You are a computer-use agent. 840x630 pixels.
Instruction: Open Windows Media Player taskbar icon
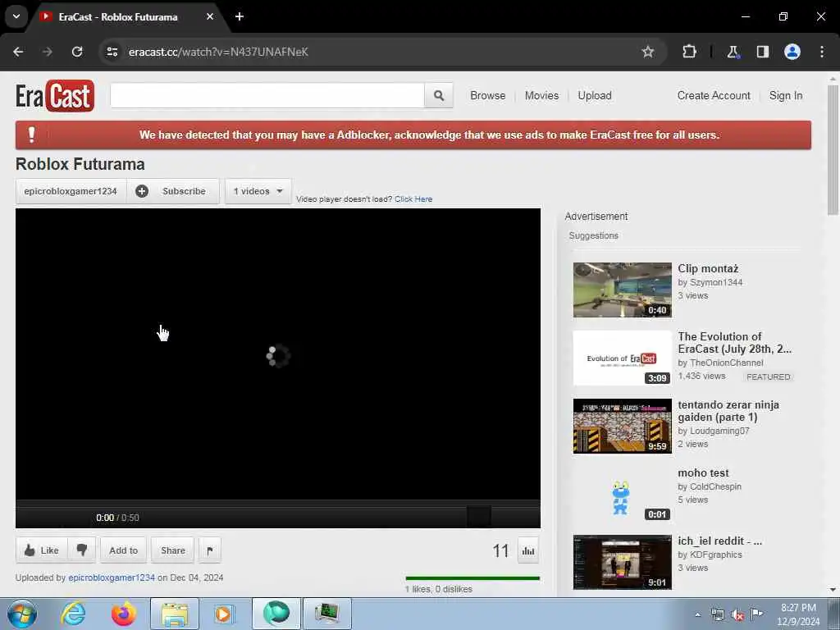(223, 614)
